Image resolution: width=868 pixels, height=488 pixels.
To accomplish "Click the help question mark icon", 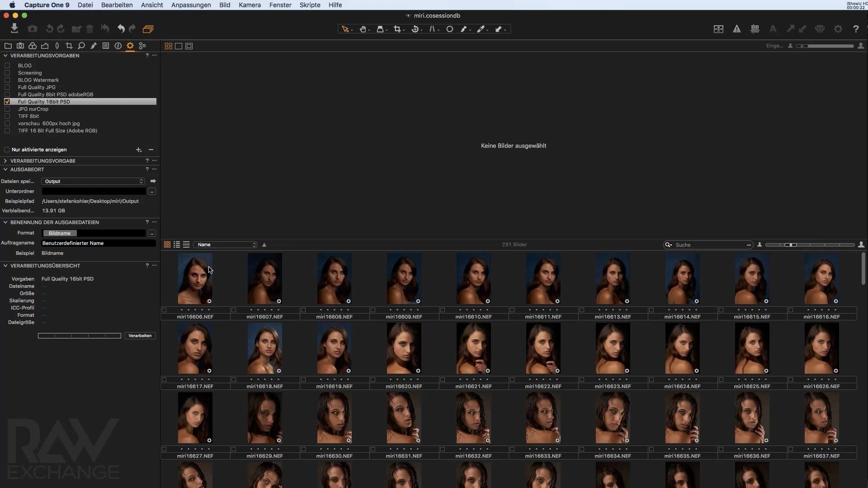I will [856, 29].
